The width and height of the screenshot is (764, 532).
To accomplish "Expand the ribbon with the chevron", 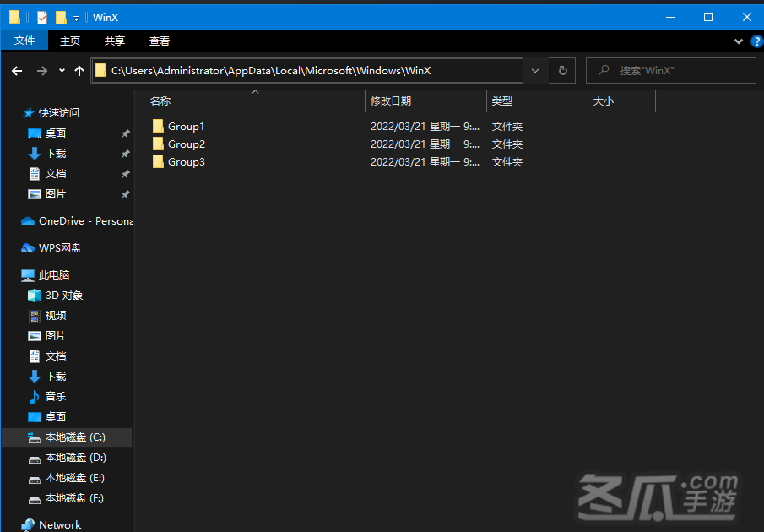I will (738, 41).
